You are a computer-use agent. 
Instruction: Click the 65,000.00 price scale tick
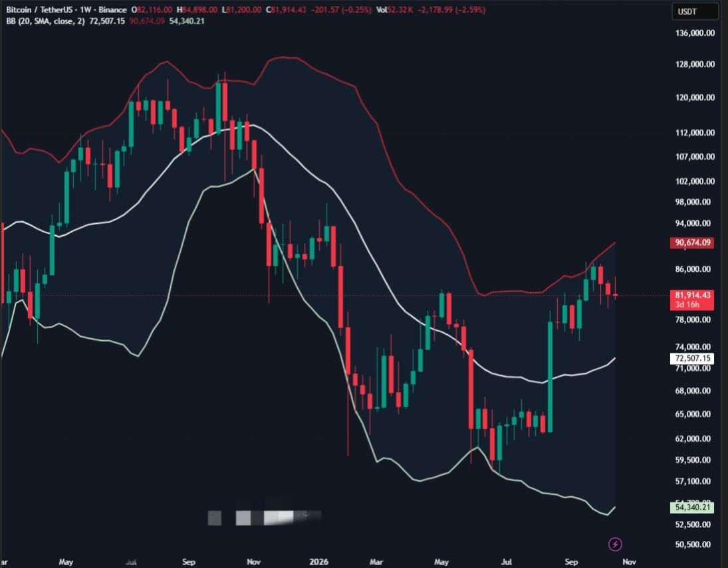coord(693,414)
